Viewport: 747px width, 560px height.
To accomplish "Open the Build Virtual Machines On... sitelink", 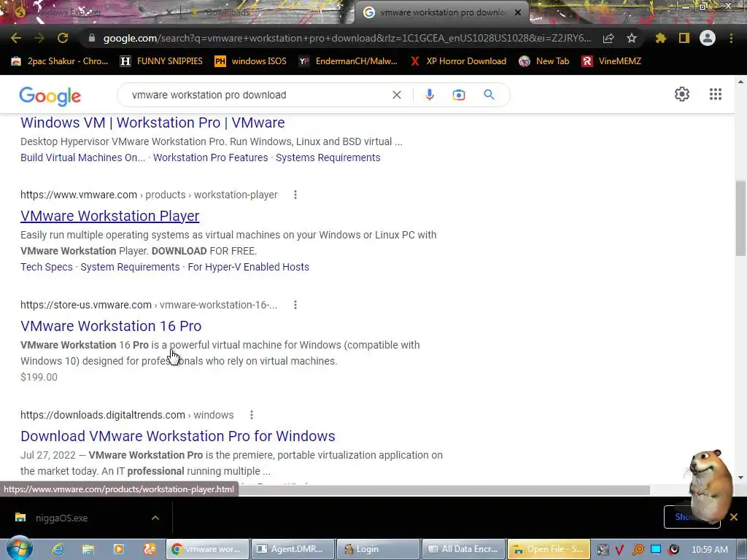I will (83, 157).
